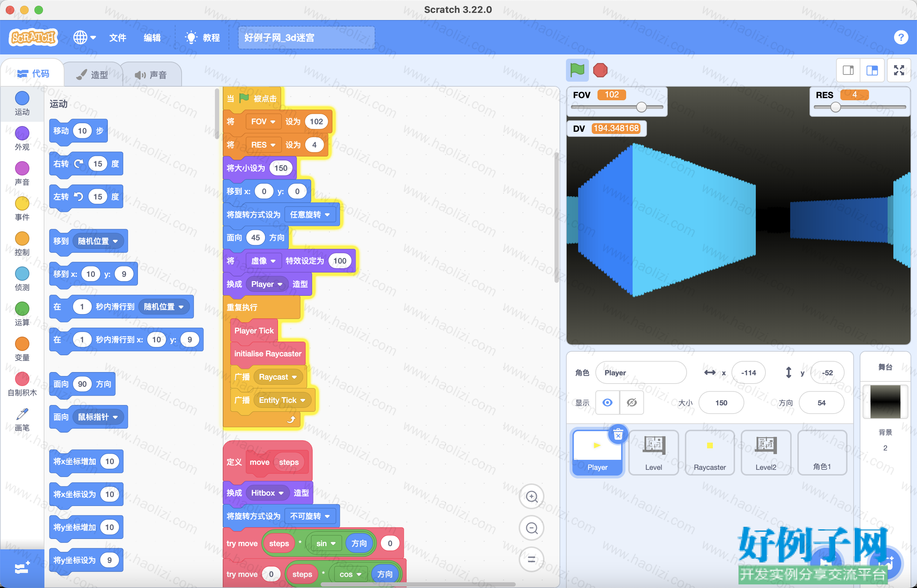The height and width of the screenshot is (588, 917).
Task: Open the help question mark icon
Action: click(901, 37)
